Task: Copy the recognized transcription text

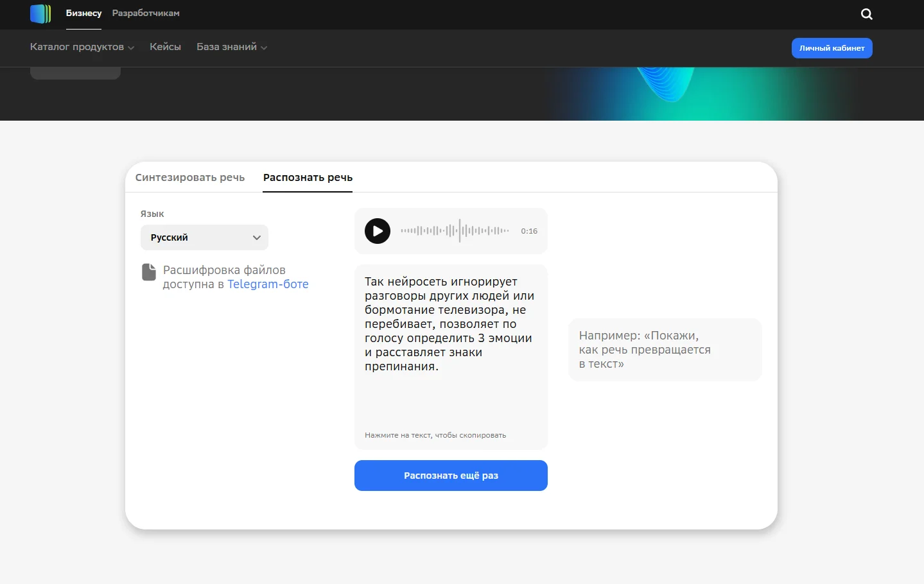Action: pos(449,324)
